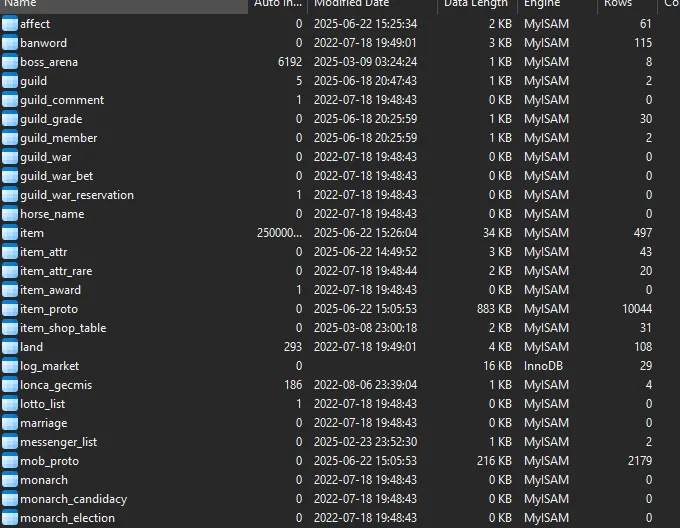Click the guild_grade table icon
680x528 pixels.
click(10, 119)
